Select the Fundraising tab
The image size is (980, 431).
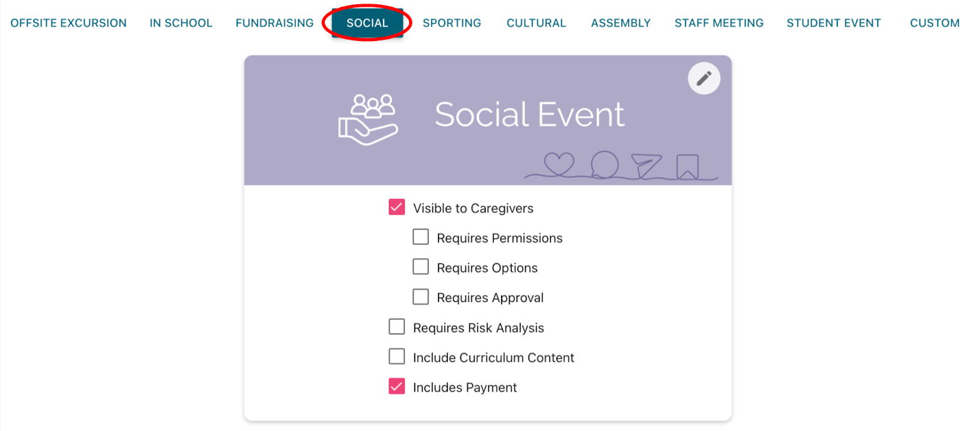[274, 23]
